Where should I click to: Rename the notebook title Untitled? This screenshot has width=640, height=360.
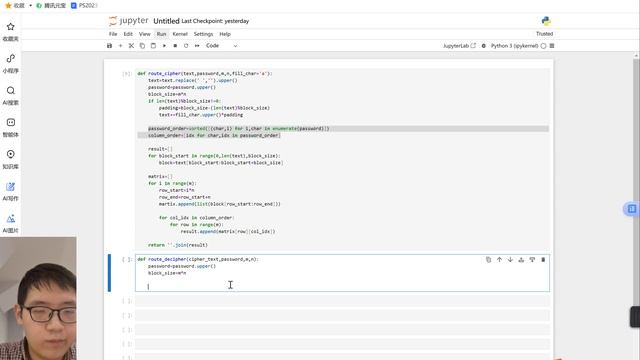pyautogui.click(x=166, y=21)
